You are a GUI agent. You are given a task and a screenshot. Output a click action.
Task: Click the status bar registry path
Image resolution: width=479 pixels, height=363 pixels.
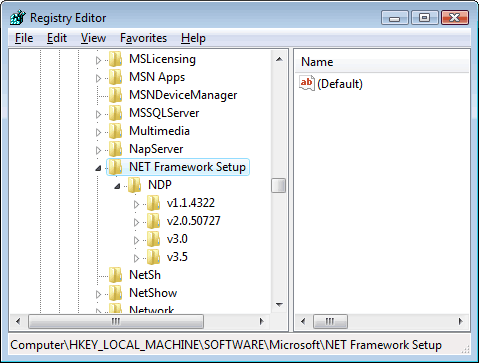pos(226,345)
